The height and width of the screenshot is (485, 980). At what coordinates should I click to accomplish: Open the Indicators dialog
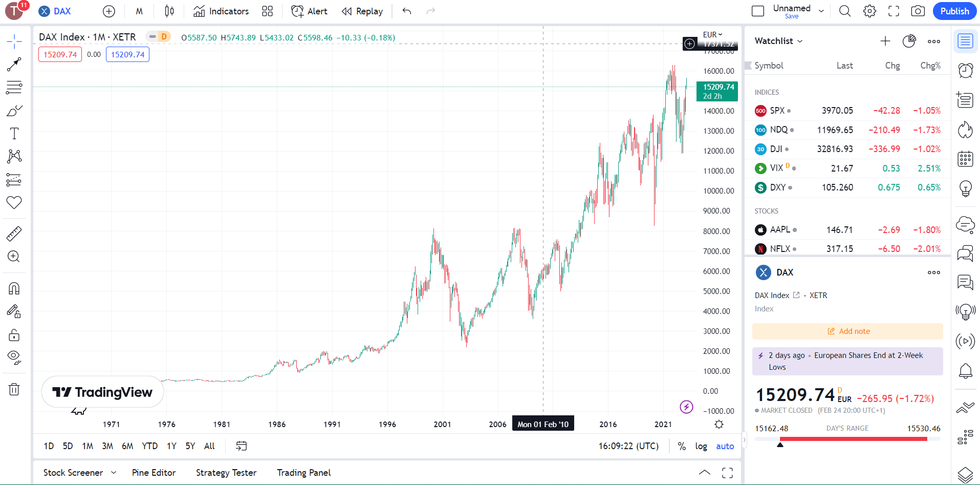221,11
